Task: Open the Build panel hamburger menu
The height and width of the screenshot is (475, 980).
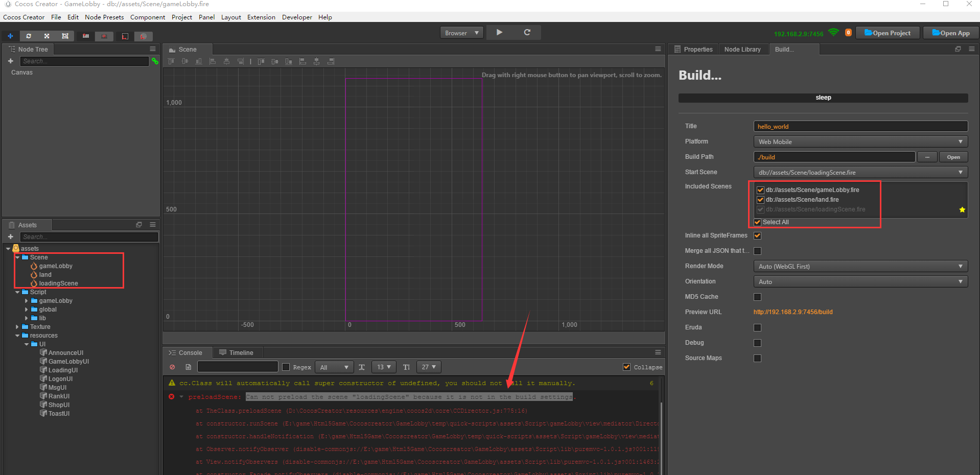Action: 971,49
